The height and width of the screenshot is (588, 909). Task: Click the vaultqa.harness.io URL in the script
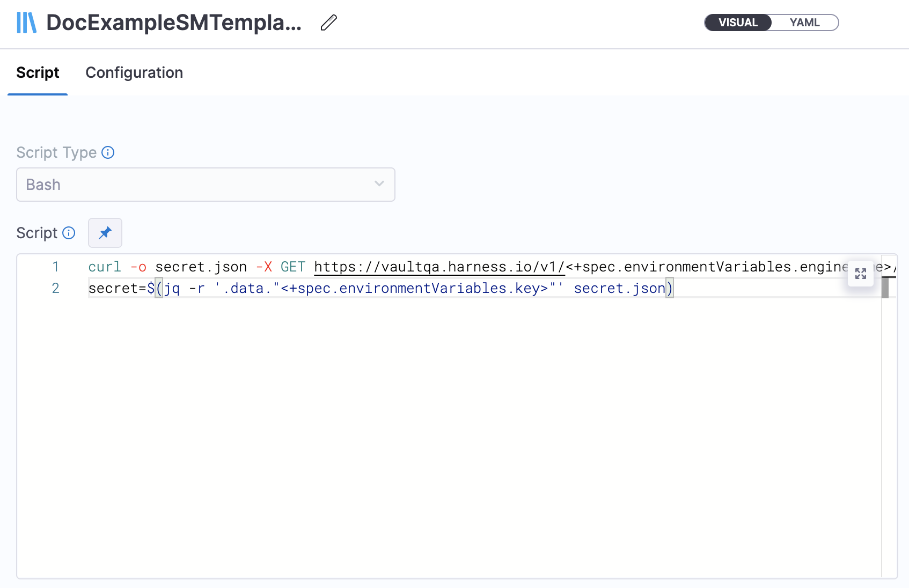(x=439, y=267)
